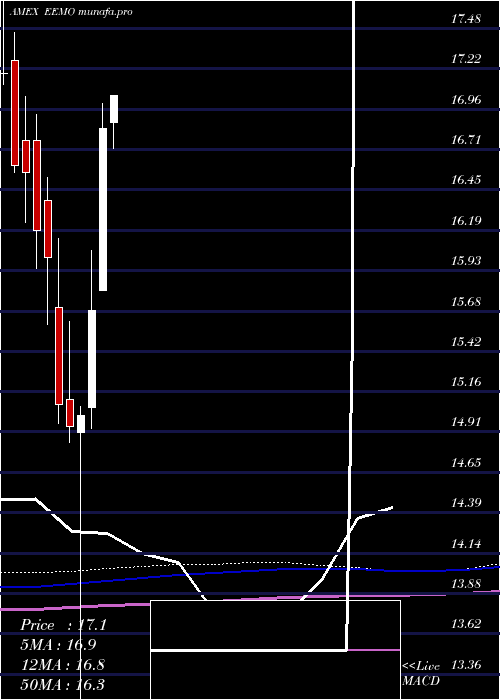Screen dimensions: 500x700
Task: Click the 16.45 price axis label
Action: click(467, 180)
